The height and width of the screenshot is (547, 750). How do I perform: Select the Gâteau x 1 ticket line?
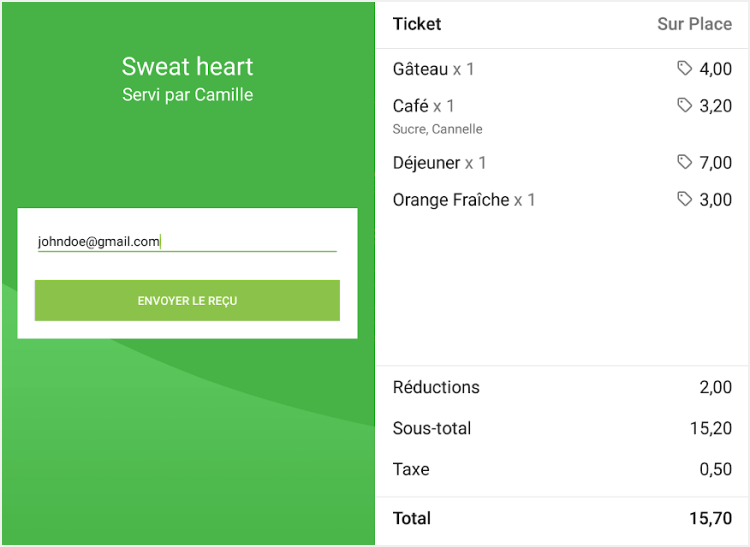pos(434,69)
